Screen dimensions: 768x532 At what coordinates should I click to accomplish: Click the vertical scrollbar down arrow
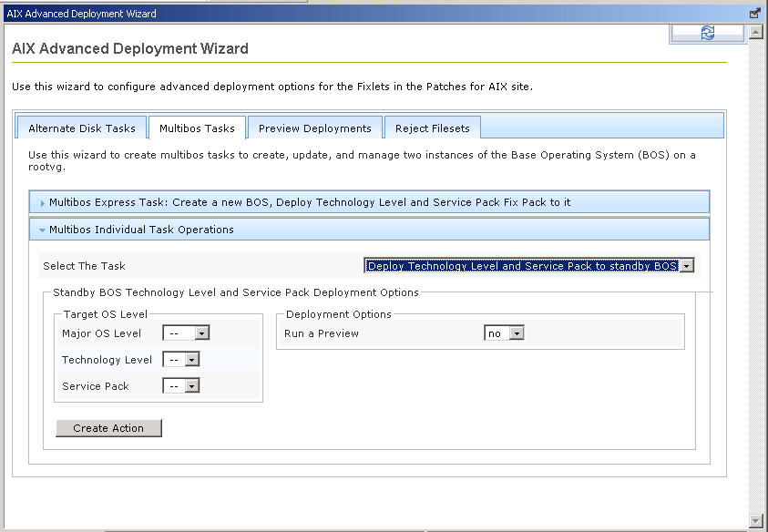pos(756,520)
